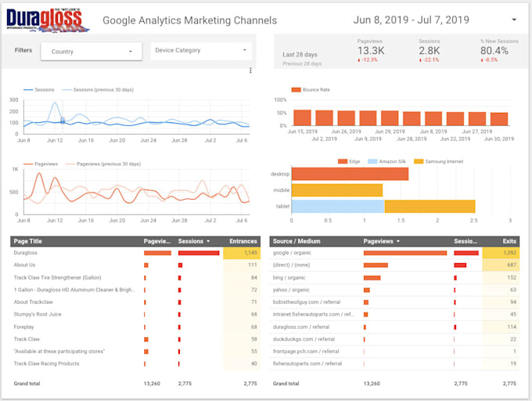532x401 pixels.
Task: Sort by Pageviews in Source / Medium table
Action: click(x=381, y=241)
